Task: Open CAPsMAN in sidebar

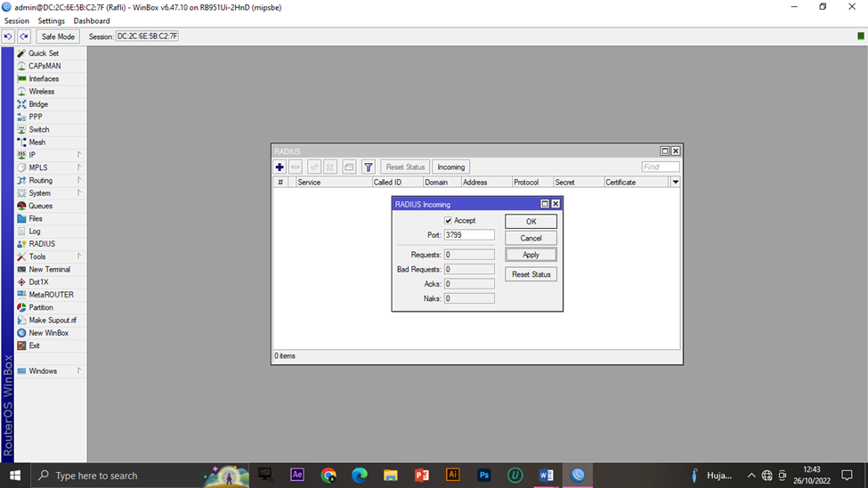Action: [x=50, y=66]
